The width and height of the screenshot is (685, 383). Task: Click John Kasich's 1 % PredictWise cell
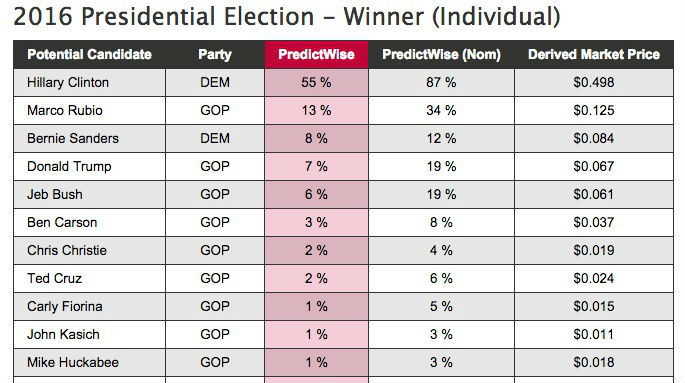(x=316, y=334)
